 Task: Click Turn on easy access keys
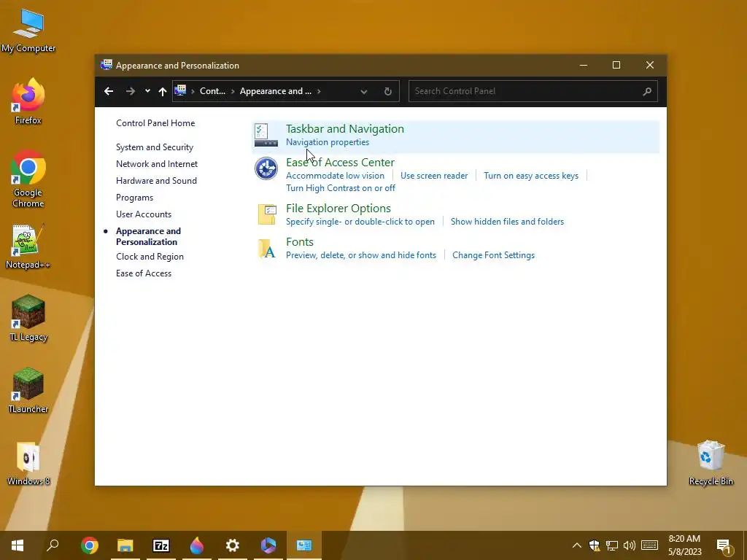(531, 176)
